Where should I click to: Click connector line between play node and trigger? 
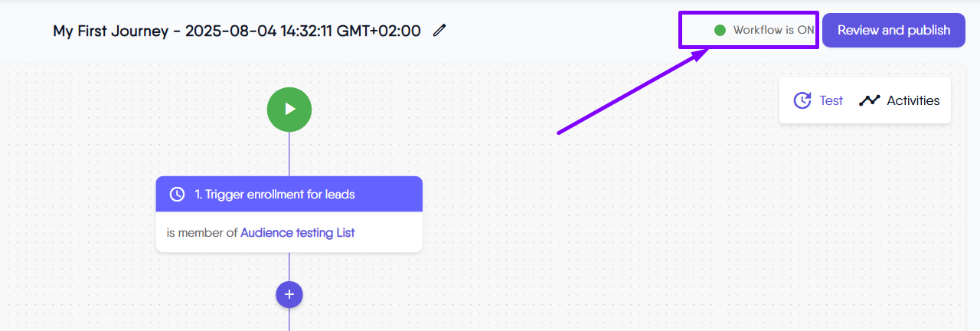click(x=289, y=154)
